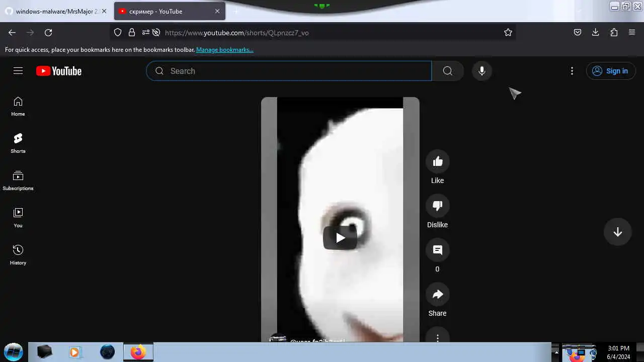This screenshot has height=362, width=644.
Task: Open Shorts in the YouTube sidebar
Action: (x=18, y=144)
